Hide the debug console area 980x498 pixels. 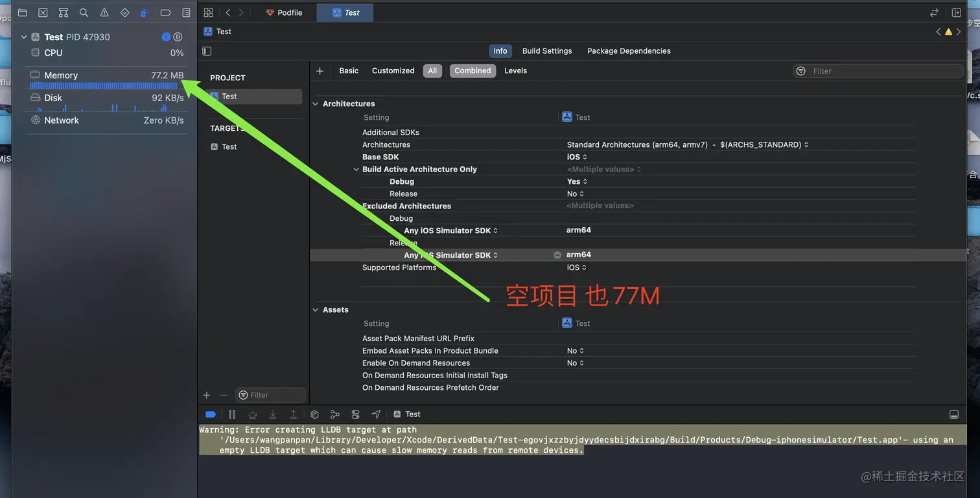pyautogui.click(x=954, y=414)
